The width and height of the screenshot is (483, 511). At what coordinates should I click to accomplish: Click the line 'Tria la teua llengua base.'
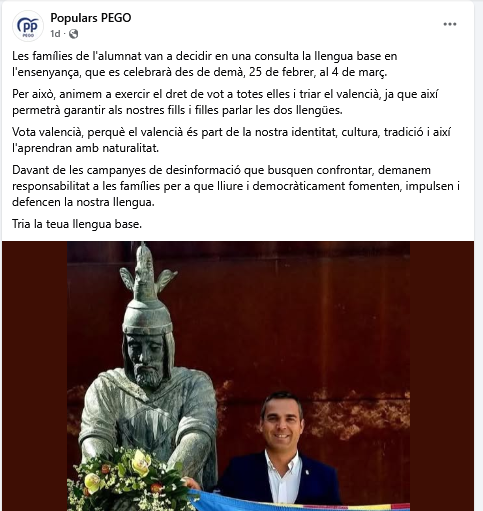(77, 224)
